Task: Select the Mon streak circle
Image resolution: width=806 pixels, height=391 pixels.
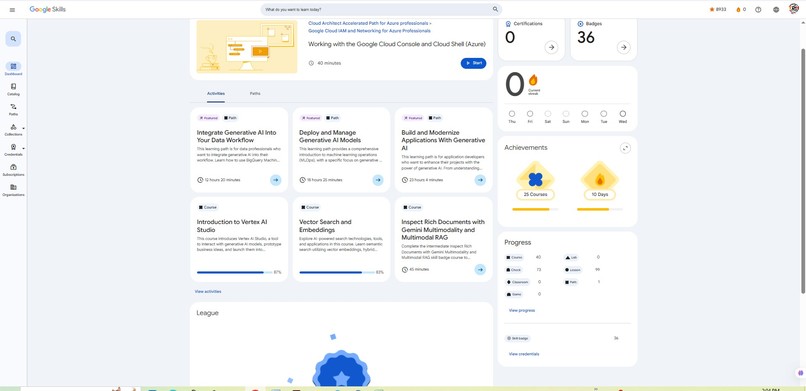Action: pyautogui.click(x=584, y=114)
